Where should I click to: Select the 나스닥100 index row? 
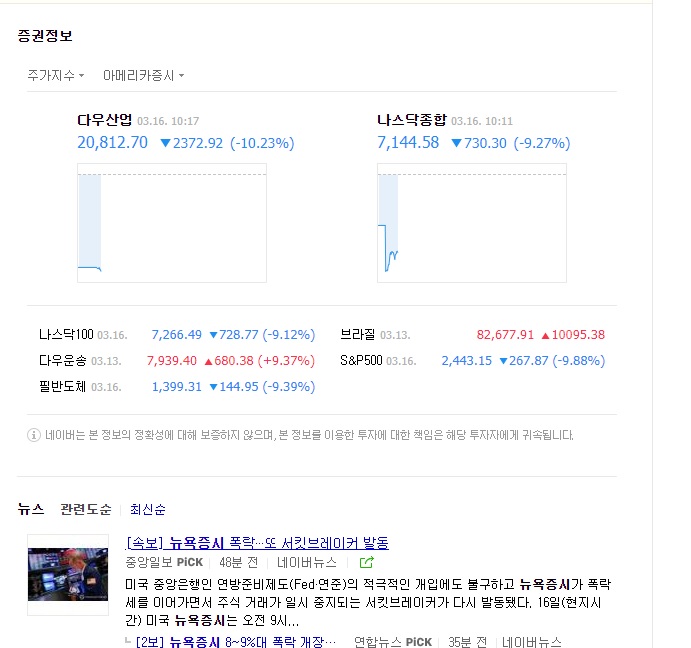(177, 335)
